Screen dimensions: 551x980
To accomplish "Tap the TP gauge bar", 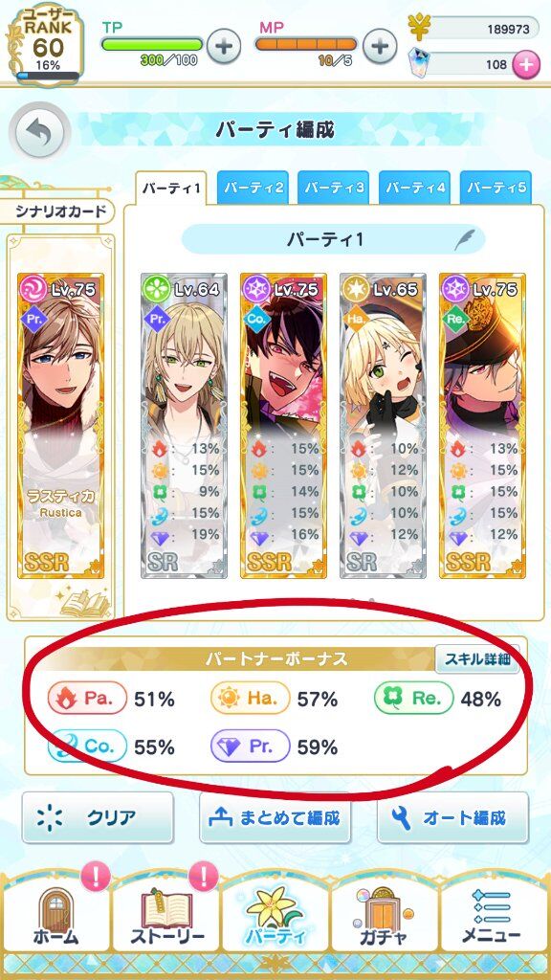I will [x=152, y=44].
